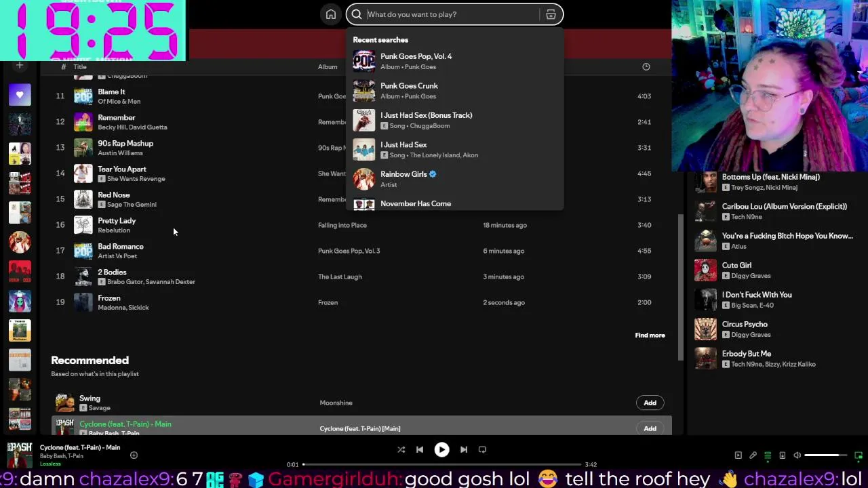This screenshot has width=868, height=488.
Task: Play queued Bottoms Up (feat. Nicki Minaj)
Action: point(772,182)
